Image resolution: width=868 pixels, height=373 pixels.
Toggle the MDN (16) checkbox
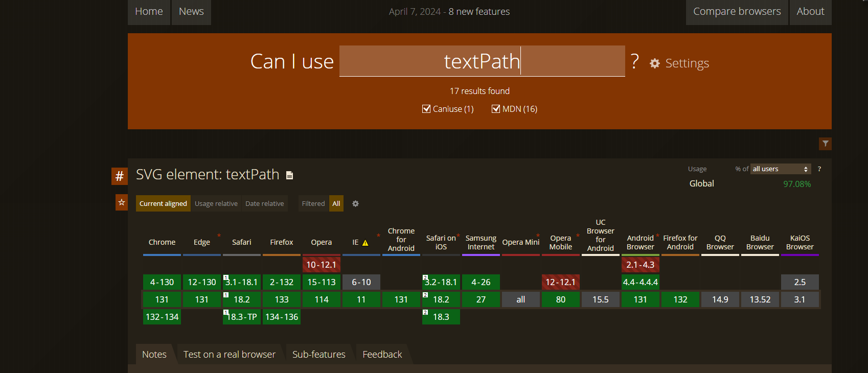point(495,109)
